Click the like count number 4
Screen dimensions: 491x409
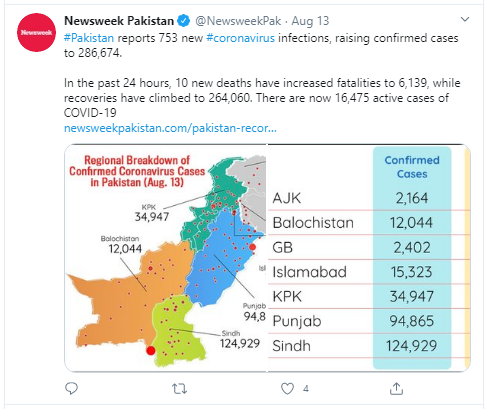click(x=306, y=389)
